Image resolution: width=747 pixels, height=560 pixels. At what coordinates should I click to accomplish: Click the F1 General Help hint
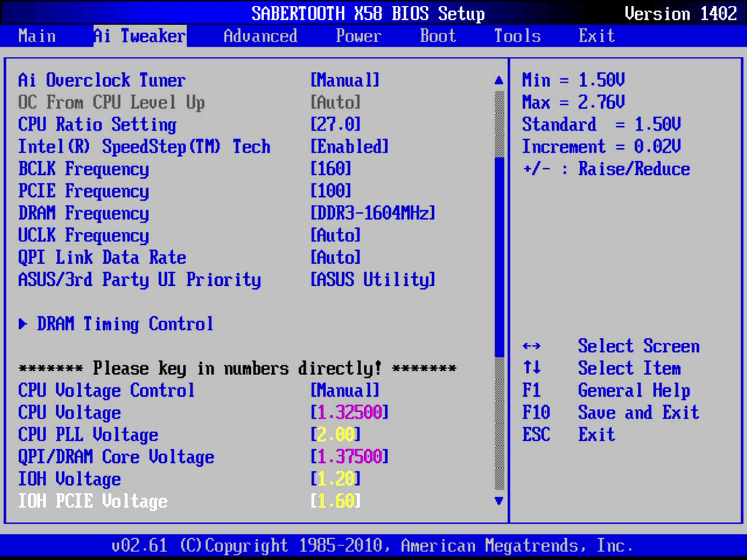click(606, 391)
